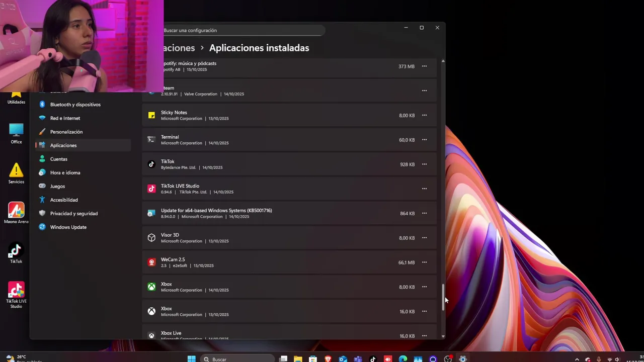The image size is (644, 362).
Task: Open Juegos settings section
Action: coord(83,186)
